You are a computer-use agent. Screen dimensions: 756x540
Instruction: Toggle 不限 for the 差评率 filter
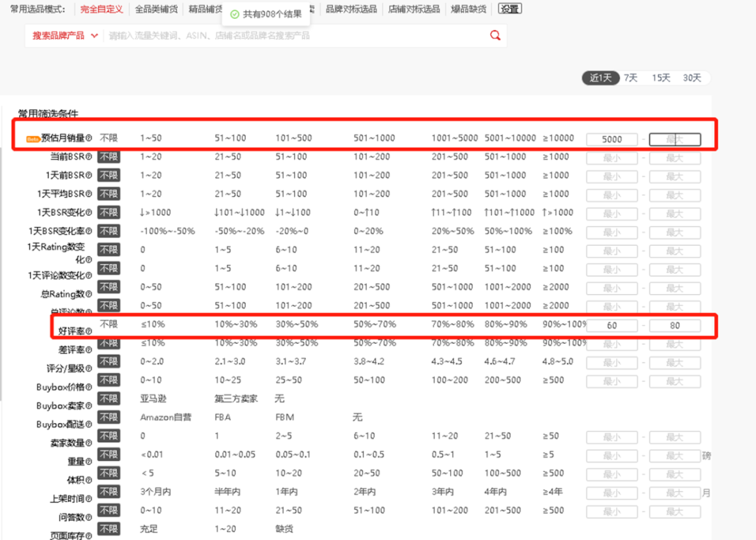click(x=108, y=343)
